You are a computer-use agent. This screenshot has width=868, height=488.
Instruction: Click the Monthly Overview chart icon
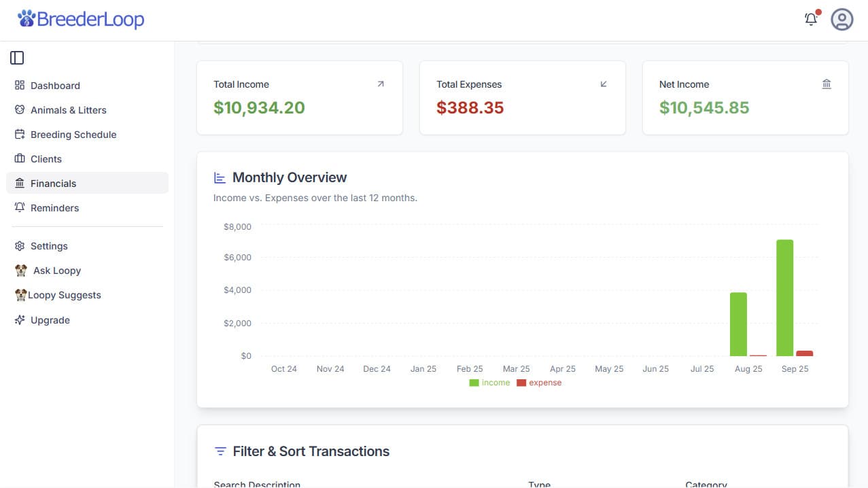[x=220, y=178]
